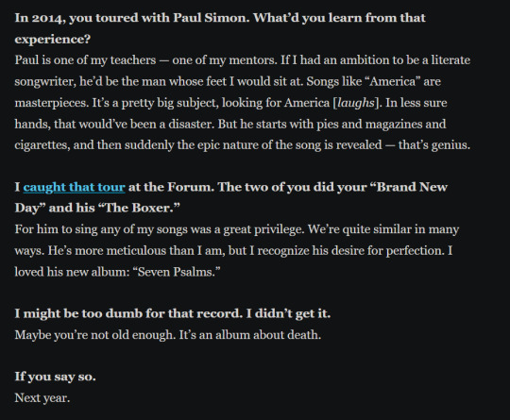Screen dimensions: 510x420
Task: Click the word 'cigarettes' in the first answer
Action: pos(42,145)
